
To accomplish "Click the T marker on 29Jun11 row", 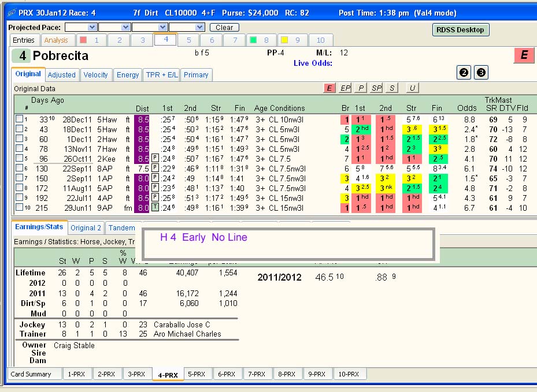I will 155,207.
